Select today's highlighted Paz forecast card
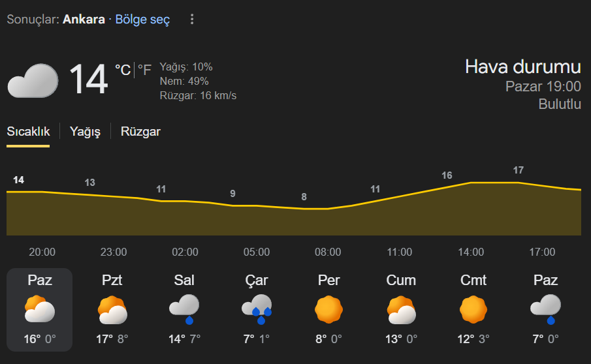Viewport: 591px width, 364px height. [x=39, y=310]
